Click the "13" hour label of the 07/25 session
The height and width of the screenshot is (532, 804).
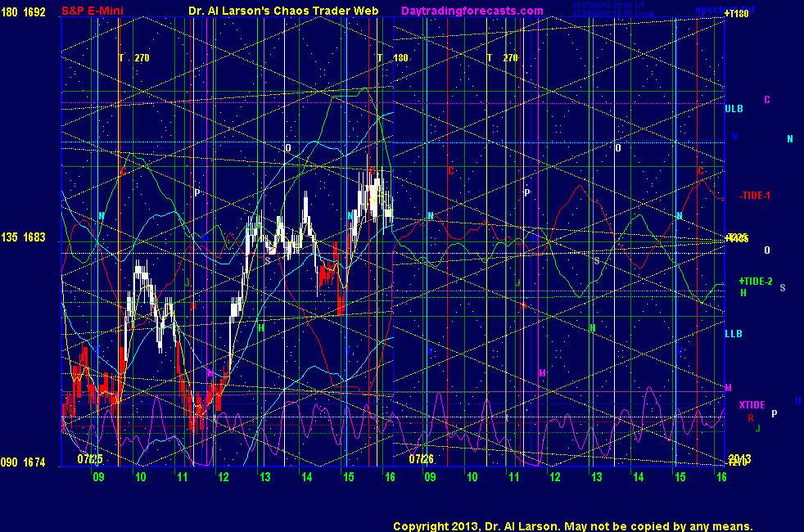(x=265, y=477)
